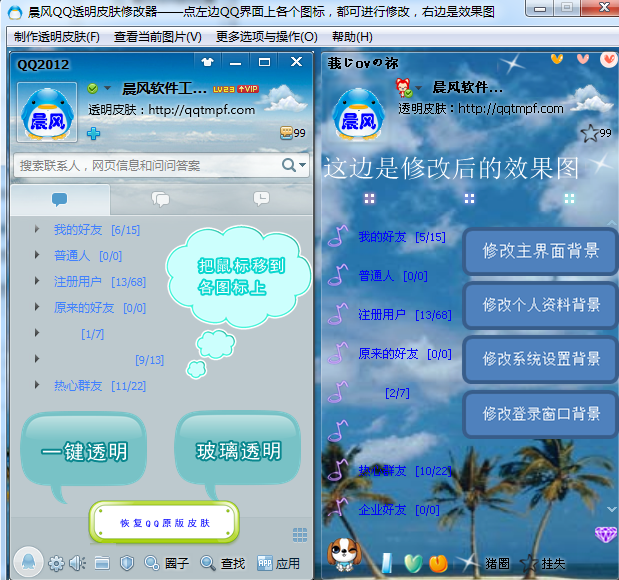
Task: Click the blue penguin avatar in the left QQ2012 panel
Action: [x=47, y=112]
